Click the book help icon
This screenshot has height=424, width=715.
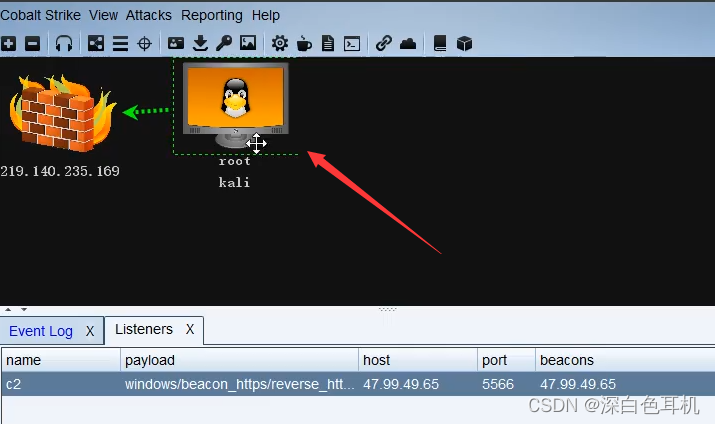(440, 44)
